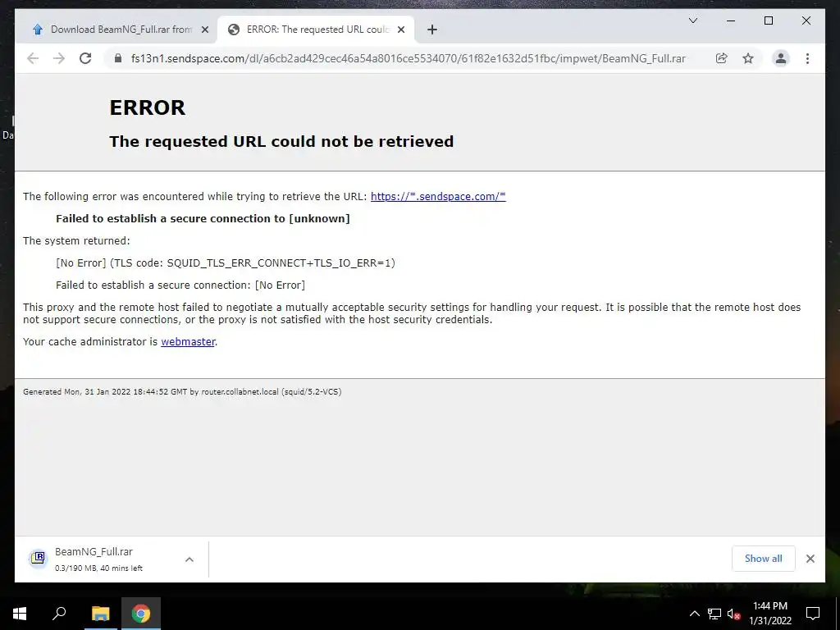Show all downloads
Image resolution: width=840 pixels, height=630 pixels.
(763, 559)
